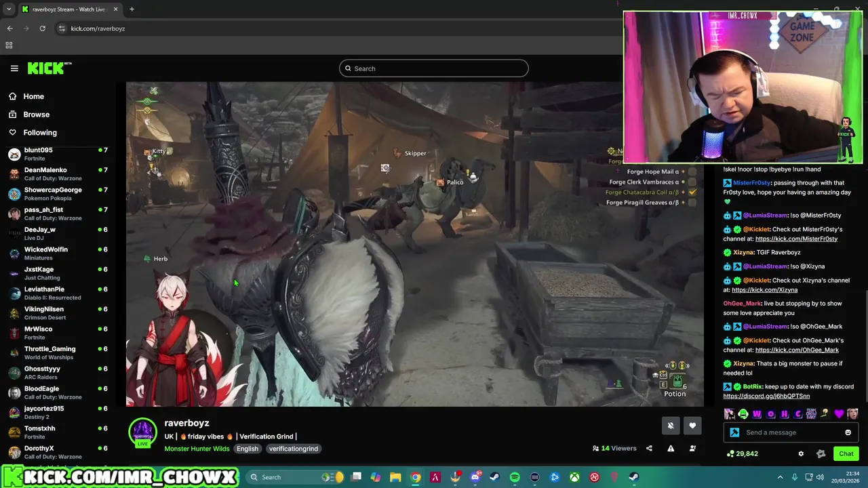868x488 pixels.
Task: Open the VikingNilsen channel in sidebar
Action: (x=58, y=313)
